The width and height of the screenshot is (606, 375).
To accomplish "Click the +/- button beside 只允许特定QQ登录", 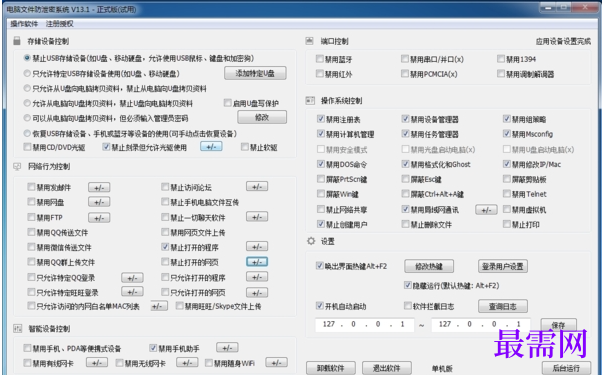I will (x=132, y=278).
